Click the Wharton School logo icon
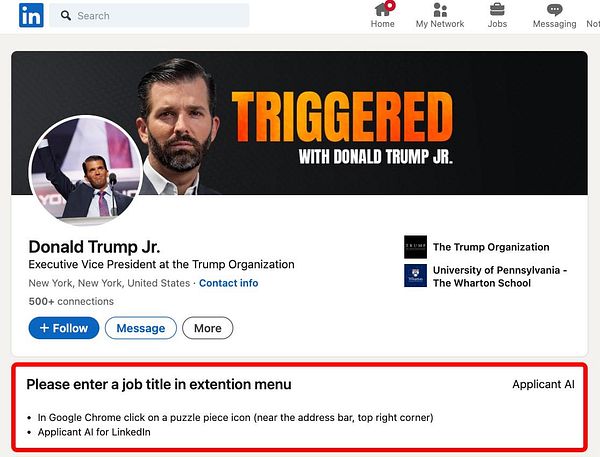The image size is (600, 457). [x=415, y=276]
